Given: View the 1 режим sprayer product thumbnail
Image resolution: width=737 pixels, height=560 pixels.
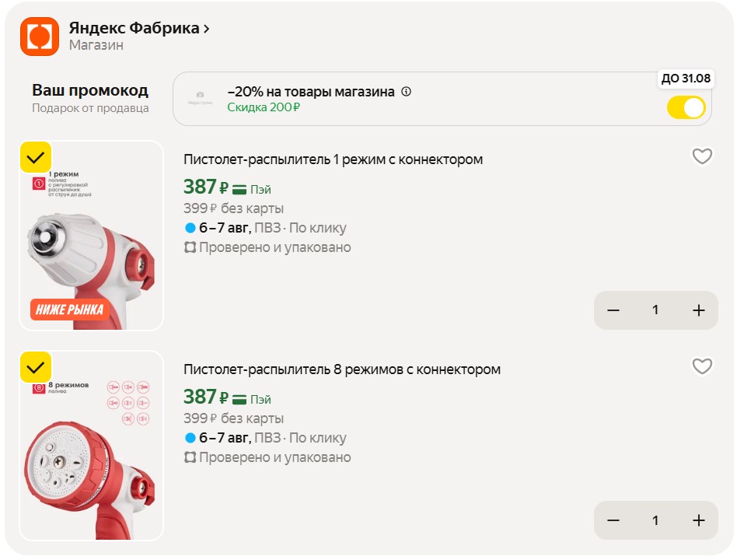Looking at the screenshot, I should pyautogui.click(x=91, y=236).
